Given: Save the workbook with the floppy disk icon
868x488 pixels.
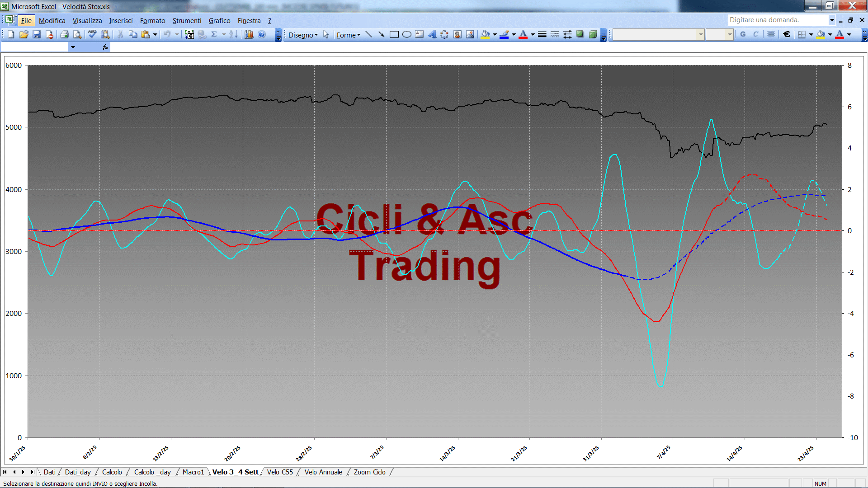Looking at the screenshot, I should [37, 34].
